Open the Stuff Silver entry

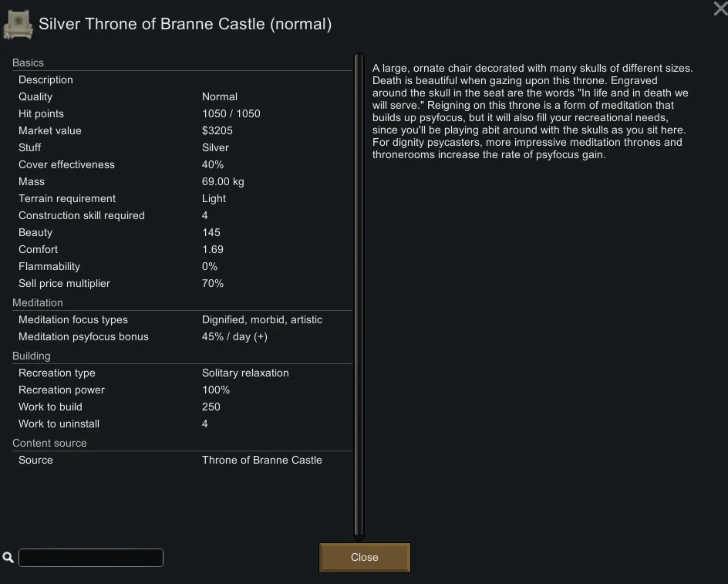tap(182, 147)
